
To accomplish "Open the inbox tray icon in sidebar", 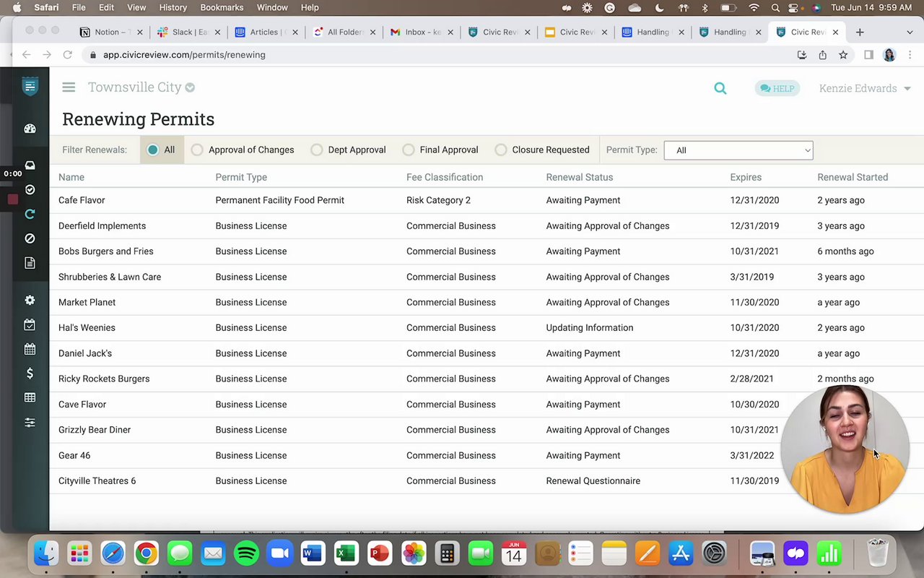I will click(30, 165).
